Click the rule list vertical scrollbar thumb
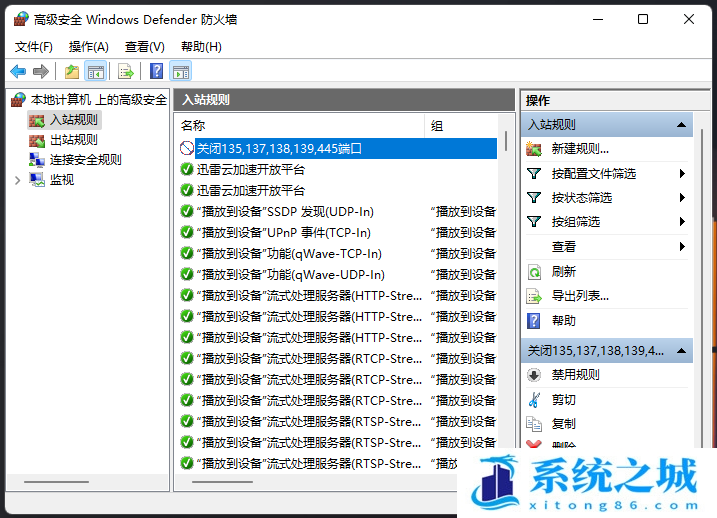 tap(506, 141)
